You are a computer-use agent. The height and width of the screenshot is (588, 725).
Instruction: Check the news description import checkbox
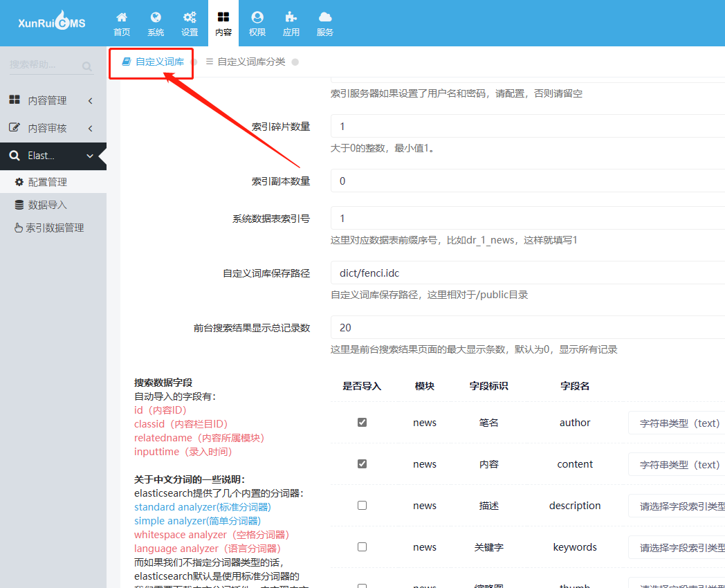[362, 505]
